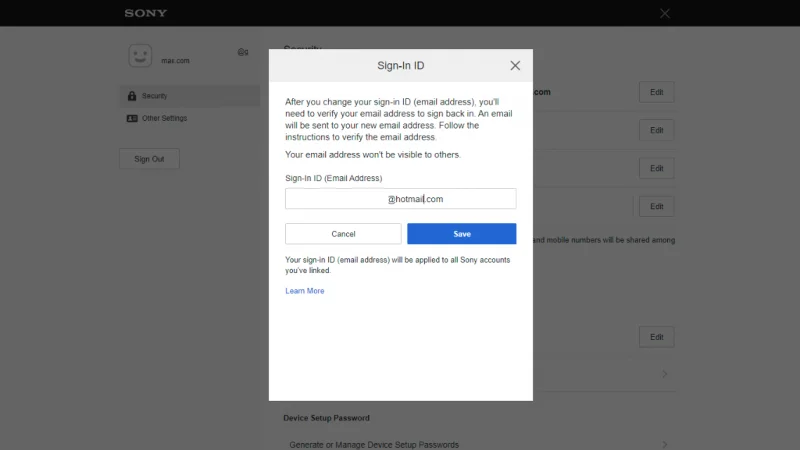Click the max.com account name
800x450 pixels.
click(176, 61)
